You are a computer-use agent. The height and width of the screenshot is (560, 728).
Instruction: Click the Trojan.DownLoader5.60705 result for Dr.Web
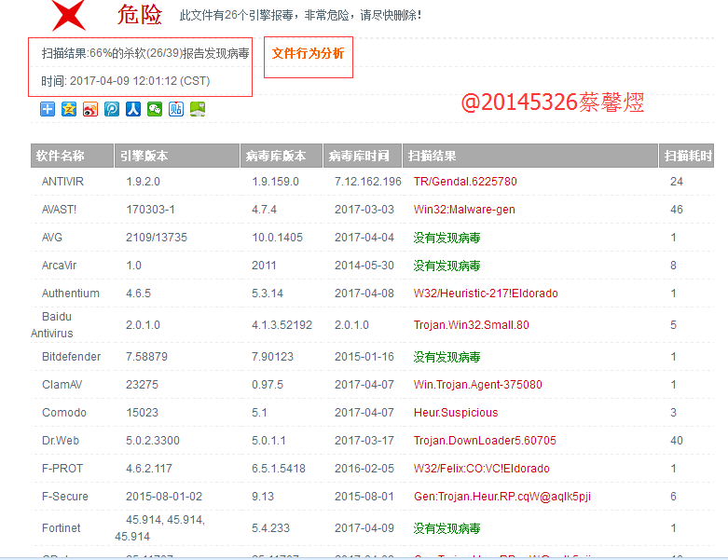click(485, 441)
